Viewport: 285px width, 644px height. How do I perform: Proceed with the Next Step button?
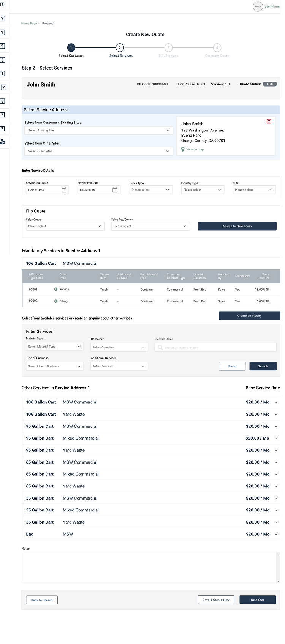pos(258,600)
